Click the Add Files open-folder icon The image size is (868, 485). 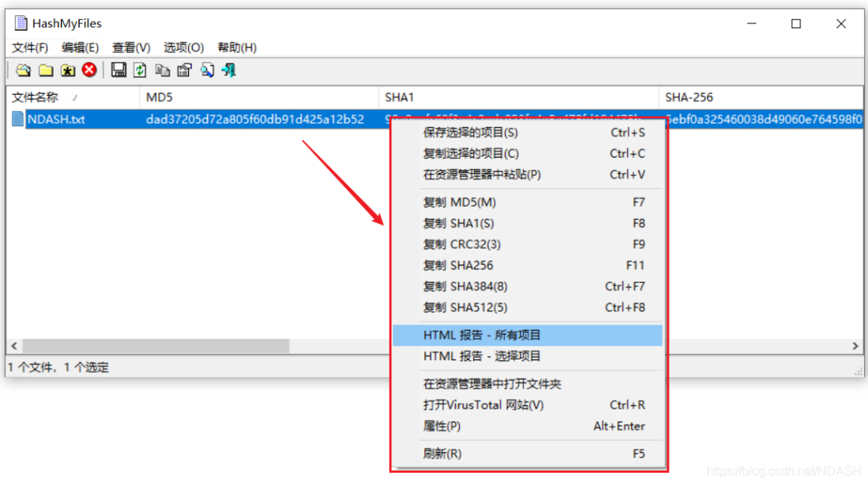pos(23,71)
